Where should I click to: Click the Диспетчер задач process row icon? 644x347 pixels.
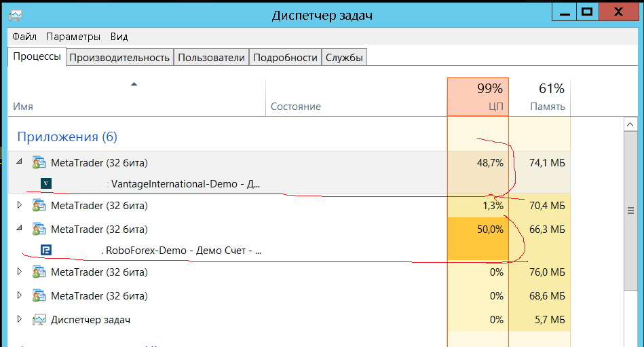[39, 320]
